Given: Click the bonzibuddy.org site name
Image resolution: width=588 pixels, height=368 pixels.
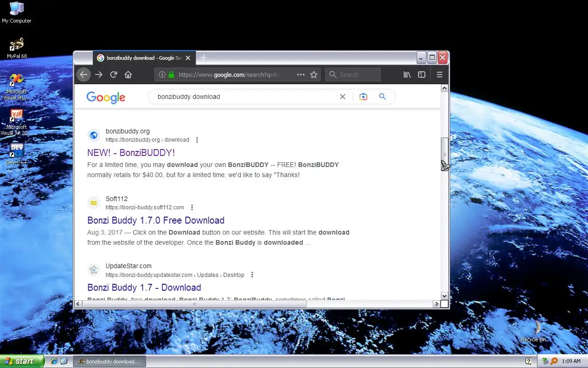Looking at the screenshot, I should (x=128, y=131).
